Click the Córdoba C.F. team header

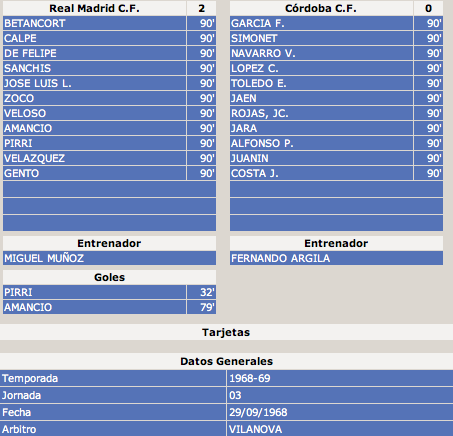tap(321, 8)
